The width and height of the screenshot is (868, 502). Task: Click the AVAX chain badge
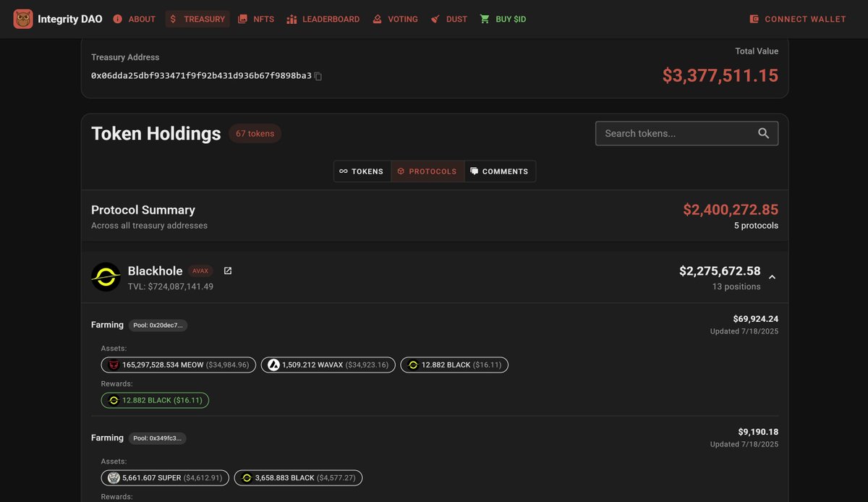coord(200,271)
